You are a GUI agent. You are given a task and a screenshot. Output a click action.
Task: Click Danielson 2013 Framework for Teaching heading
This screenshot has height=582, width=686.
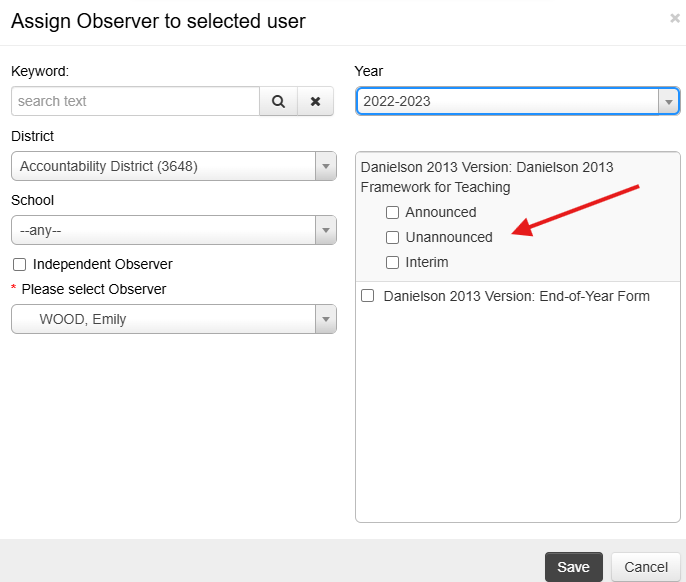(487, 177)
